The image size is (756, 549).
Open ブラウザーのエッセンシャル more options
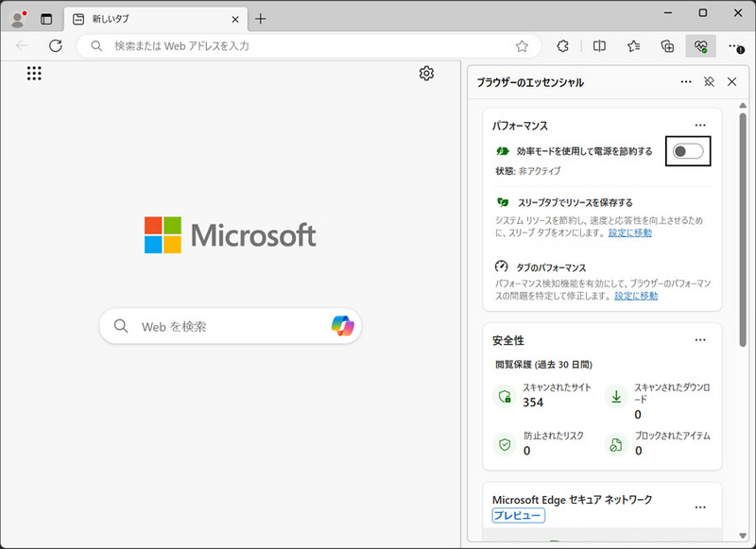(x=686, y=82)
